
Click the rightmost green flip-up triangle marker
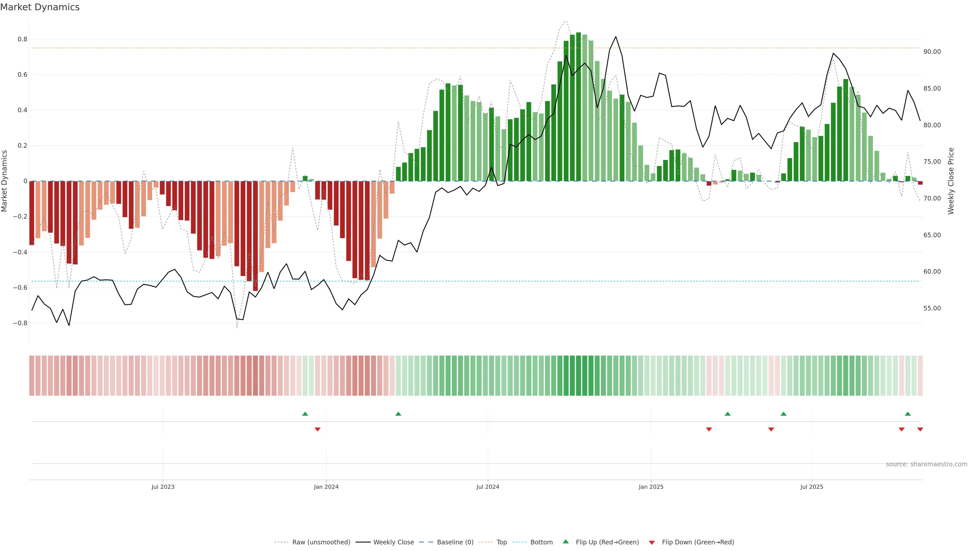coord(908,414)
